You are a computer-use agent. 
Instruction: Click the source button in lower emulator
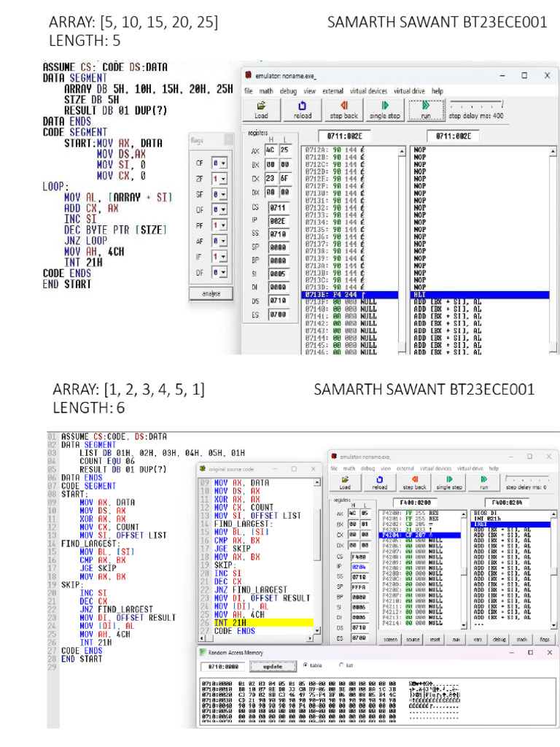[413, 639]
